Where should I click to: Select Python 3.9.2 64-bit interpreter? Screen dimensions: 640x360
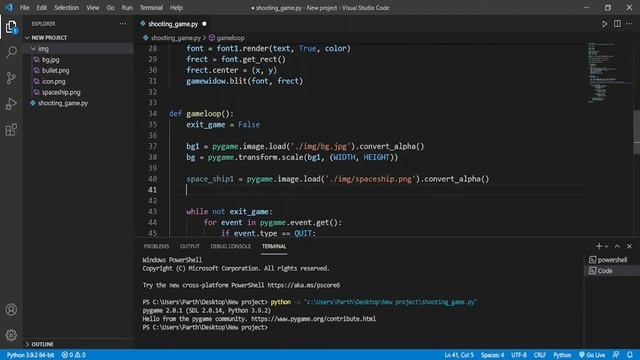point(30,355)
